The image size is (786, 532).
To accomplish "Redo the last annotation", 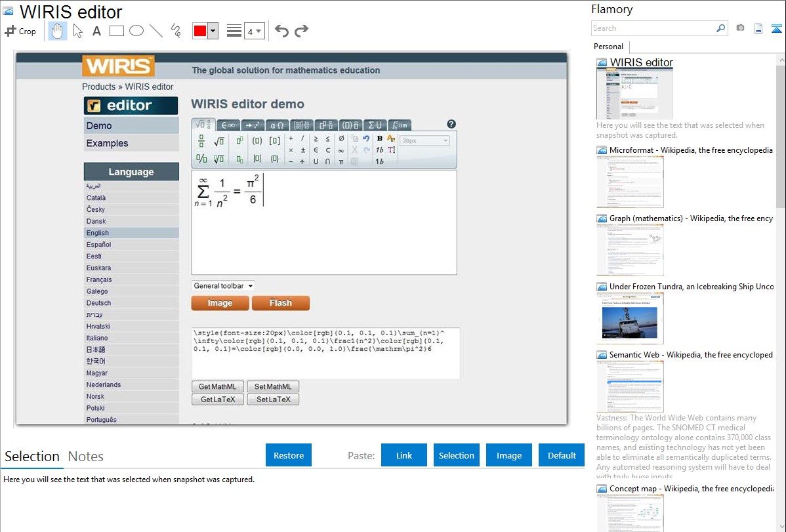I will [301, 31].
